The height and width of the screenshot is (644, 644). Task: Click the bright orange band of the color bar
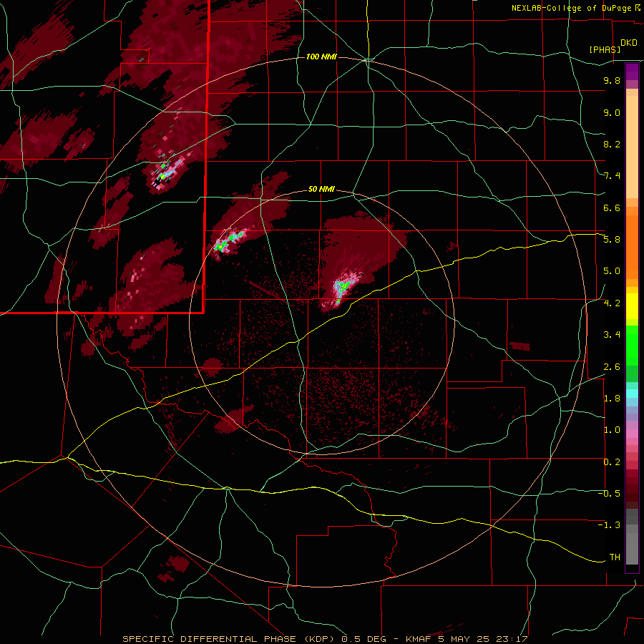(632, 246)
